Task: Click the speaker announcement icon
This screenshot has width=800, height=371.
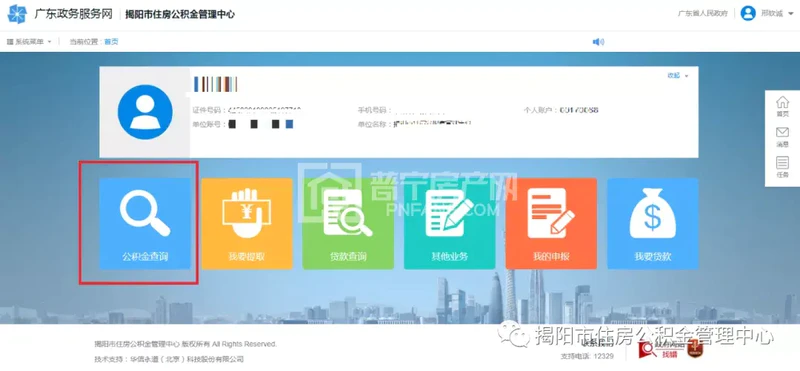Action: 598,42
